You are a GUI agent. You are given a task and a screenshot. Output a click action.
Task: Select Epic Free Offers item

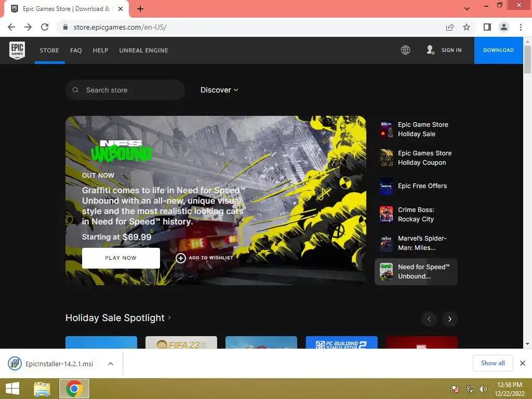pyautogui.click(x=416, y=187)
